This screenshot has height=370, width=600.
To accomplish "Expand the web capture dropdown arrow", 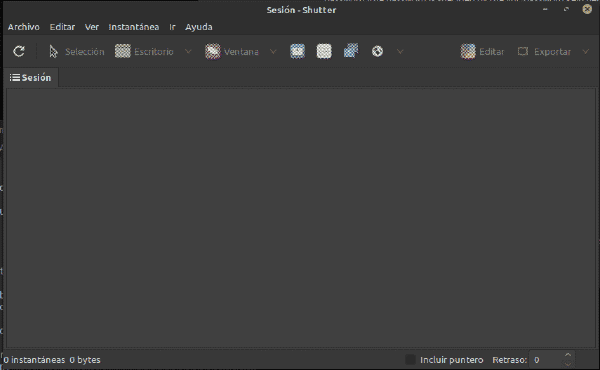I will [400, 51].
